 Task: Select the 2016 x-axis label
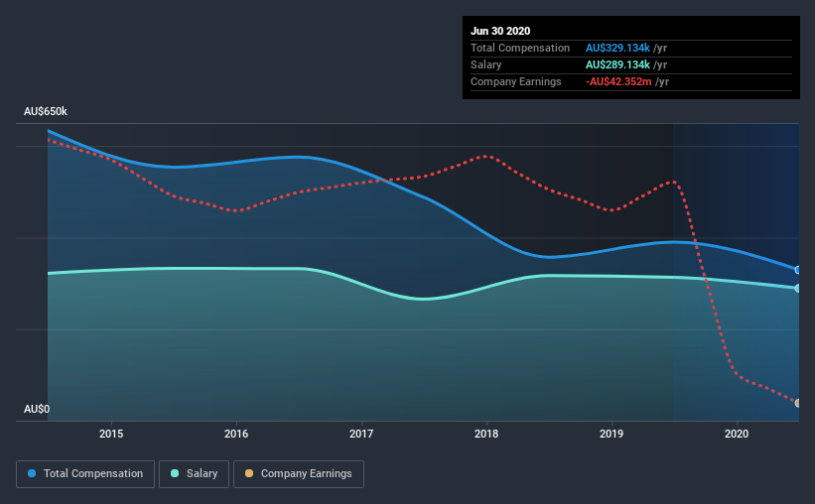tap(236, 434)
